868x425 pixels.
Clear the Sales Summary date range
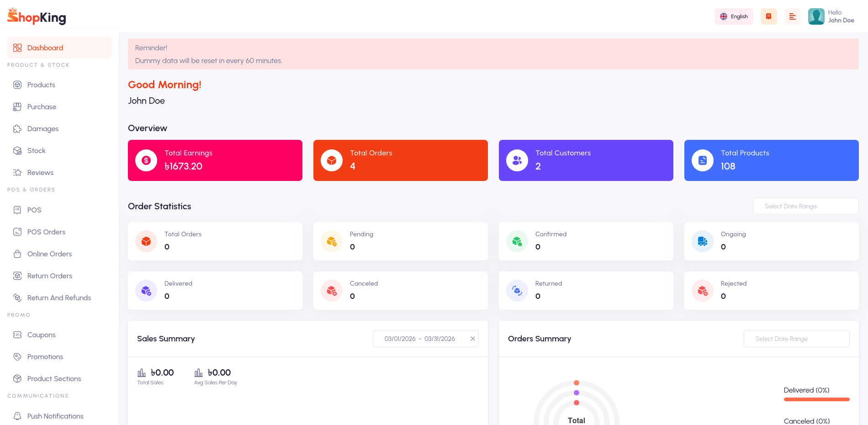(473, 339)
